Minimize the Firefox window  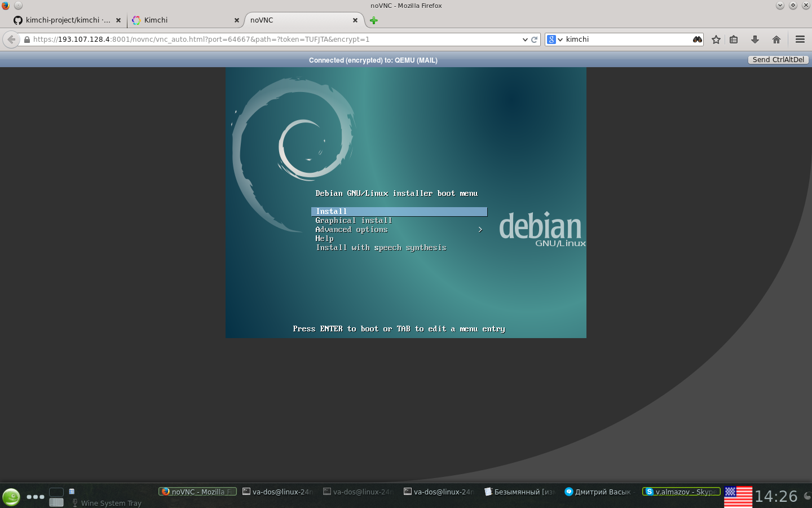[x=780, y=6]
